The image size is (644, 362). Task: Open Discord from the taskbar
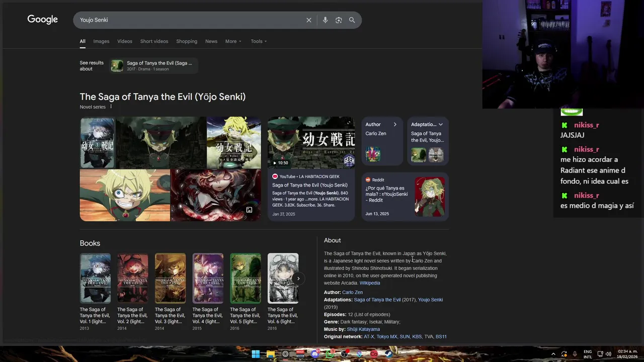315,354
